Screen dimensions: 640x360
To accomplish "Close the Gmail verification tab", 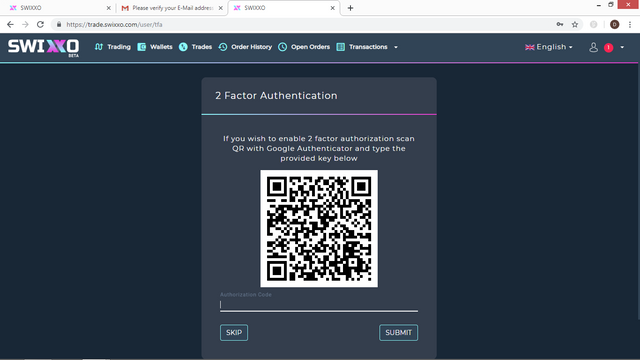I will tap(220, 8).
